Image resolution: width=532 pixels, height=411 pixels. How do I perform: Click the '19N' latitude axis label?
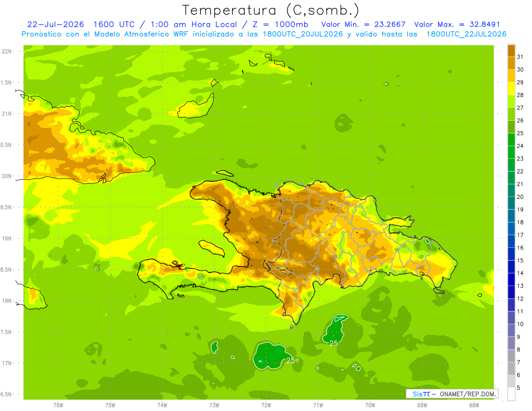click(x=7, y=239)
